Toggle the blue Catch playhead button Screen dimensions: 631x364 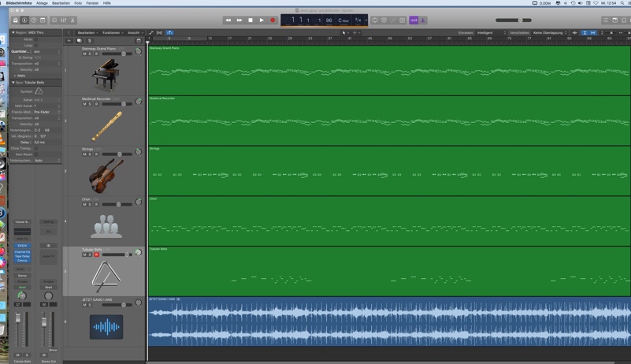169,32
